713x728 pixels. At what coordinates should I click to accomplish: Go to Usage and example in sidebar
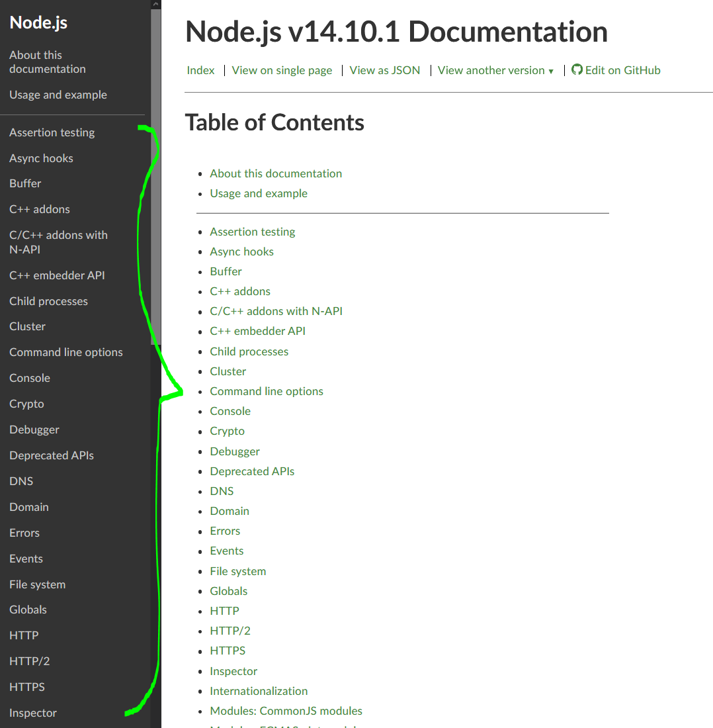[58, 95]
